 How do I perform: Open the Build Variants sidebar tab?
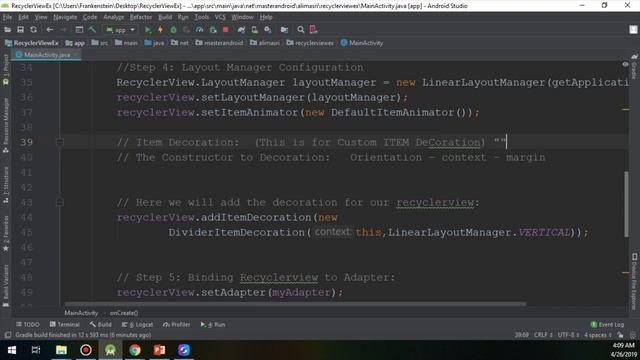pos(6,285)
